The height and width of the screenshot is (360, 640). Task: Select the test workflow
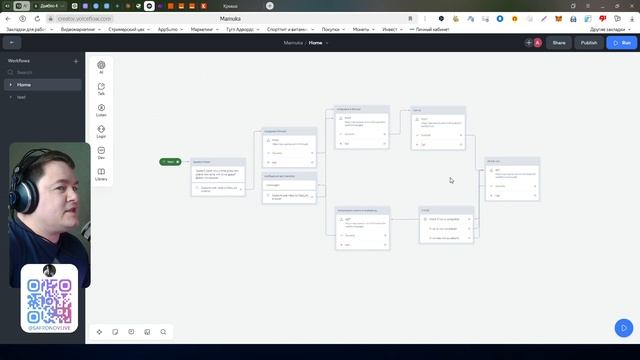click(x=42, y=97)
